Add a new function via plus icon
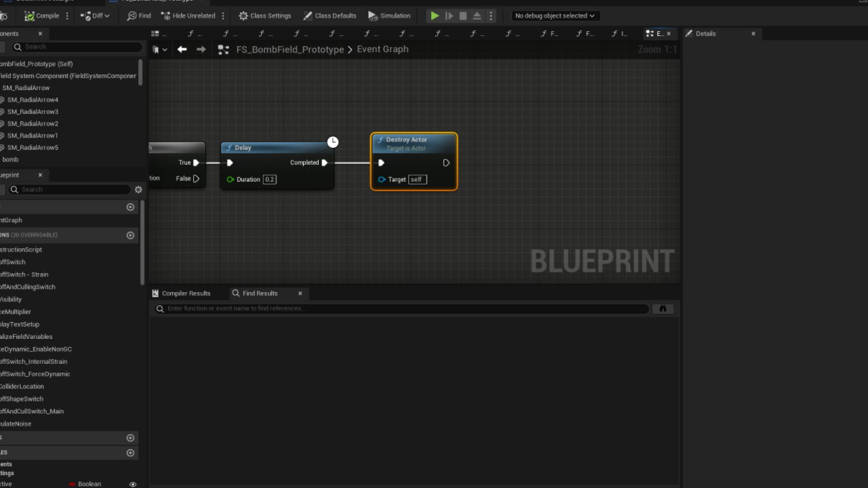 (130, 235)
